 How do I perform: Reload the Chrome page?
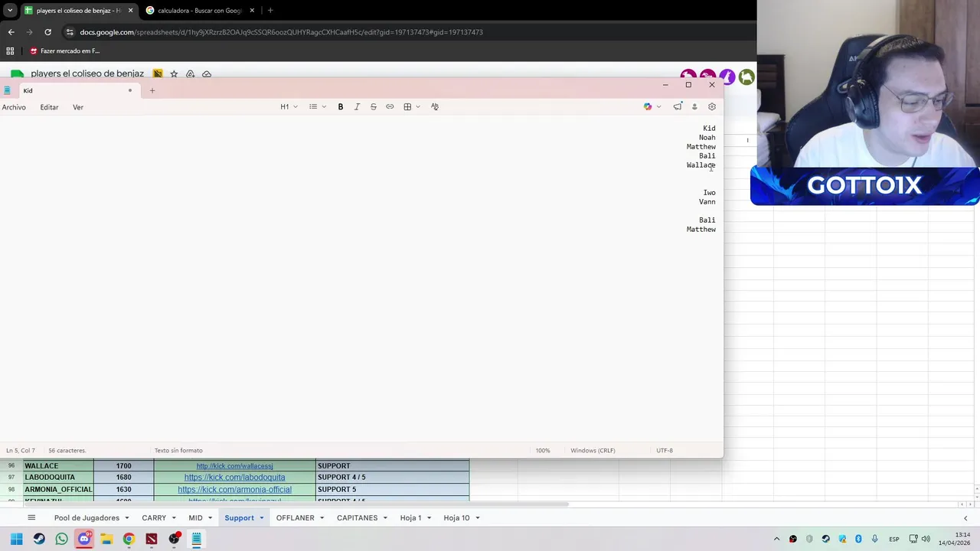tap(47, 32)
